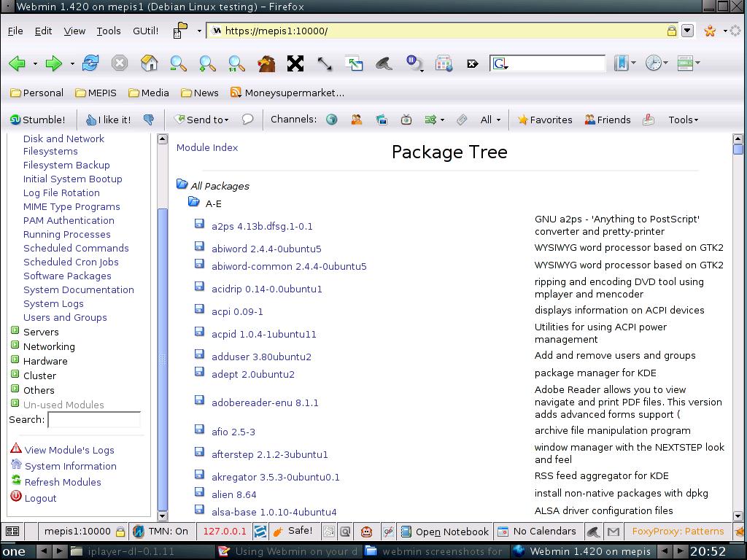Open the News bookmarks folder
The image size is (747, 560).
[x=200, y=93]
